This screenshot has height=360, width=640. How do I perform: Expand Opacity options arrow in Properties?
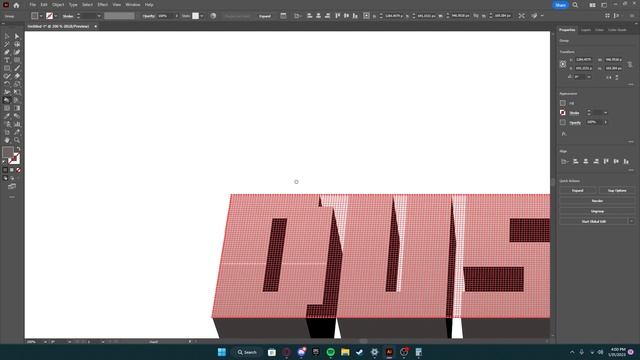(x=606, y=122)
